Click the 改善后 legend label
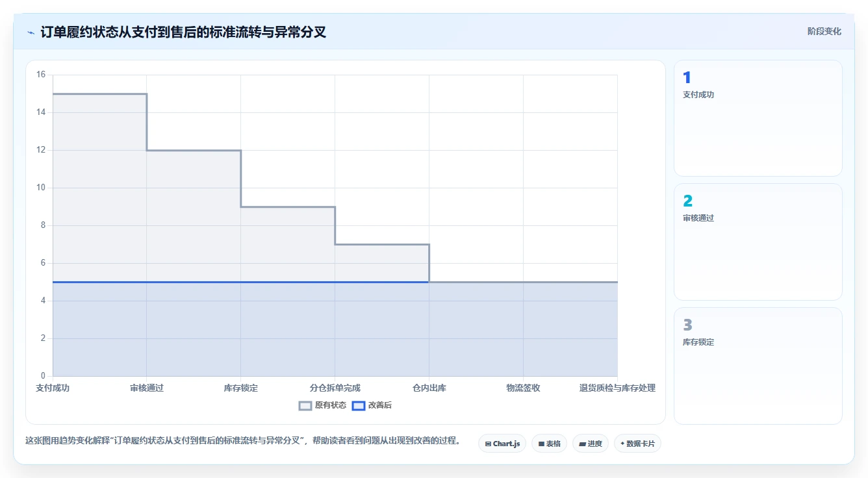This screenshot has height=478, width=868. (380, 405)
